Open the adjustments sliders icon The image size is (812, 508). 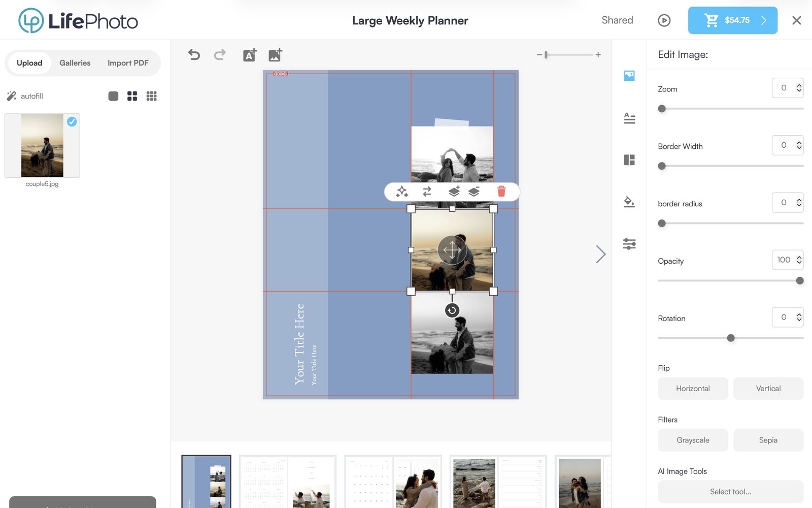click(x=629, y=244)
